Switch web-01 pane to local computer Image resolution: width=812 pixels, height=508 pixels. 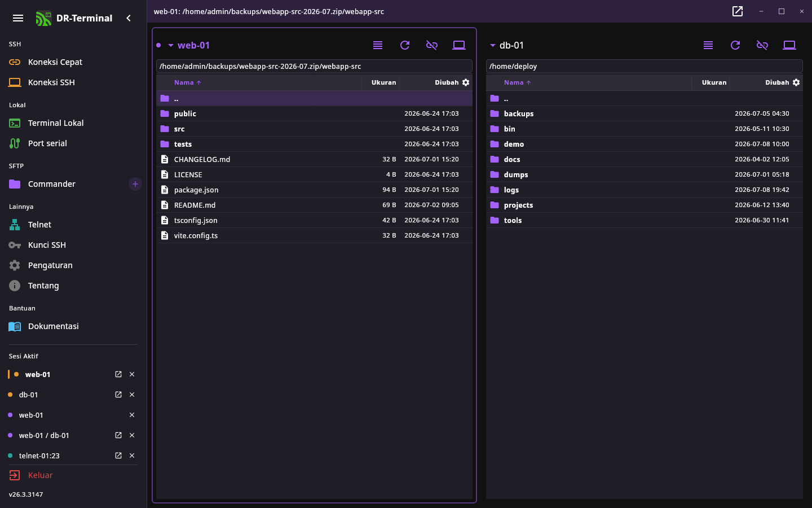(x=459, y=45)
